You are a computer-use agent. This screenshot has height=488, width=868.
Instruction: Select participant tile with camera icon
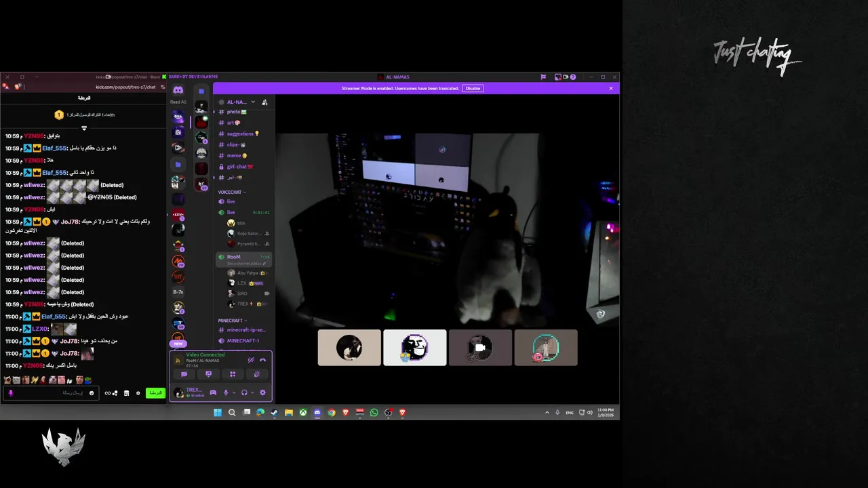[x=480, y=348]
